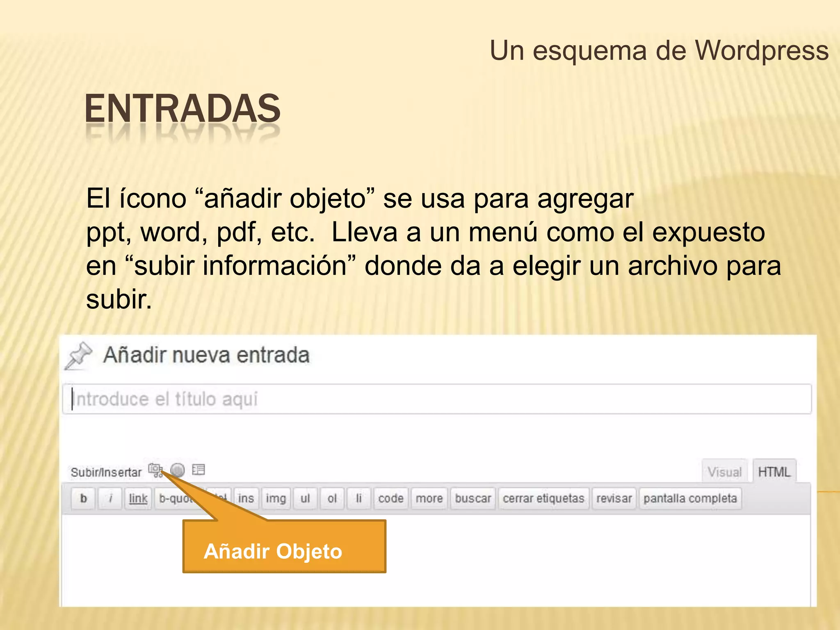Switch to the HTML editor tab
This screenshot has width=840, height=630.
(x=774, y=472)
